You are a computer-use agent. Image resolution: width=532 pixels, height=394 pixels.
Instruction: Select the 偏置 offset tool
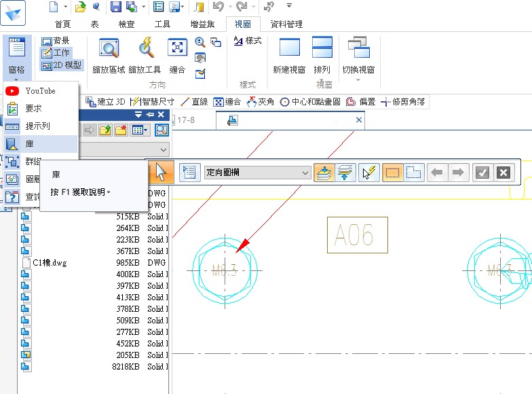click(361, 102)
